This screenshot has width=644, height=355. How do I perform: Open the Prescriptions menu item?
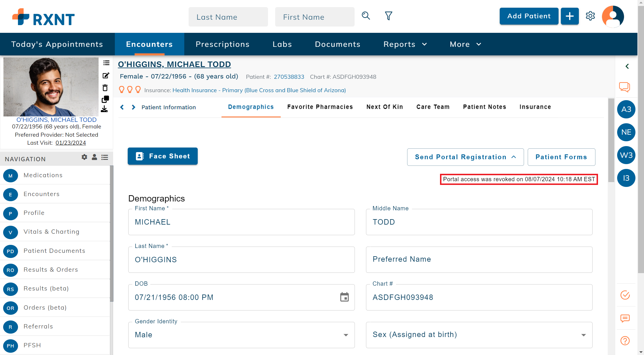click(x=222, y=44)
